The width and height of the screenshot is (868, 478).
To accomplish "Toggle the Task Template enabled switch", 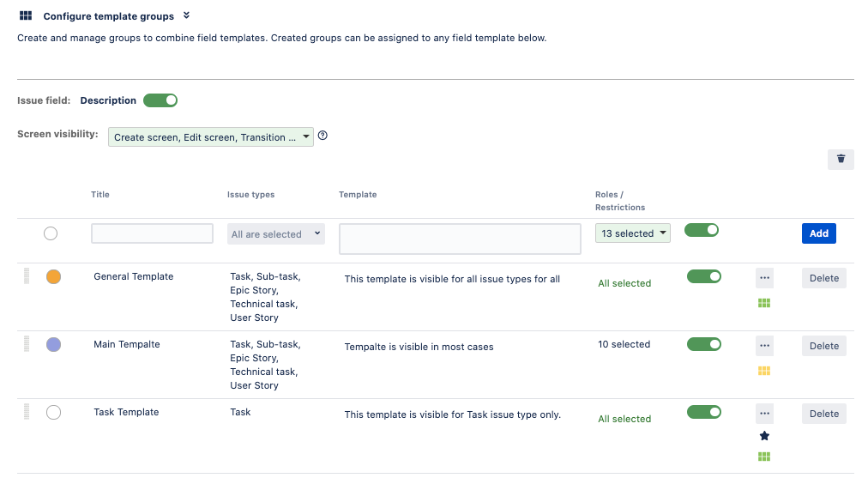I will coord(704,412).
